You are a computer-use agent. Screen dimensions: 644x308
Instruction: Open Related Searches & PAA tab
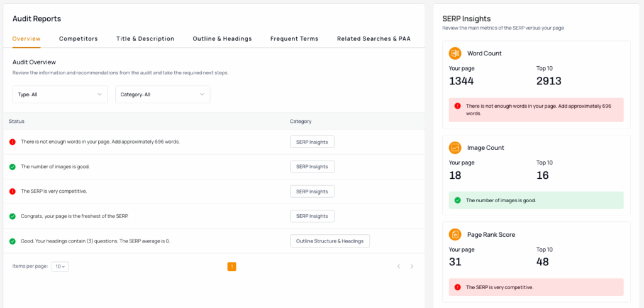[x=374, y=38]
